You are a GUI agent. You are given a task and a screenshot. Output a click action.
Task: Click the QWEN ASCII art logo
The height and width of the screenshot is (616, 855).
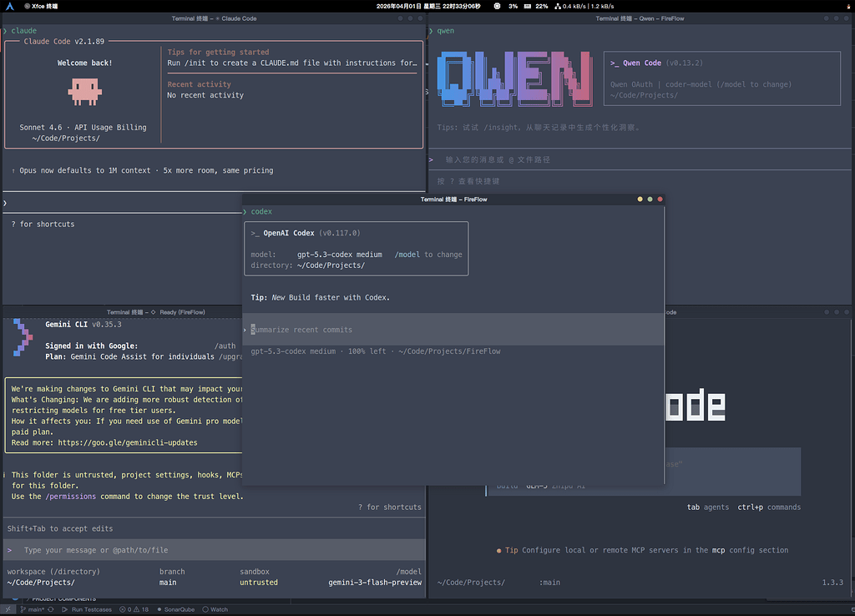point(514,79)
